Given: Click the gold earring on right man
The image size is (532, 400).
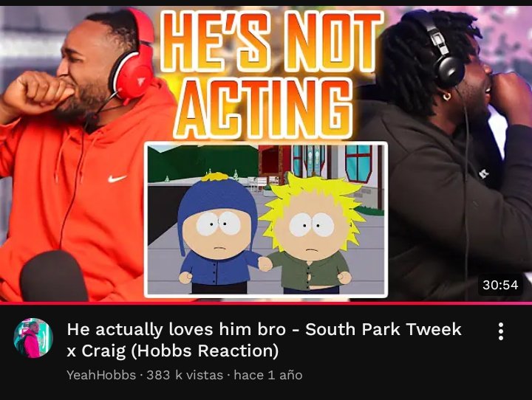Looking at the screenshot, I should coord(447,97).
